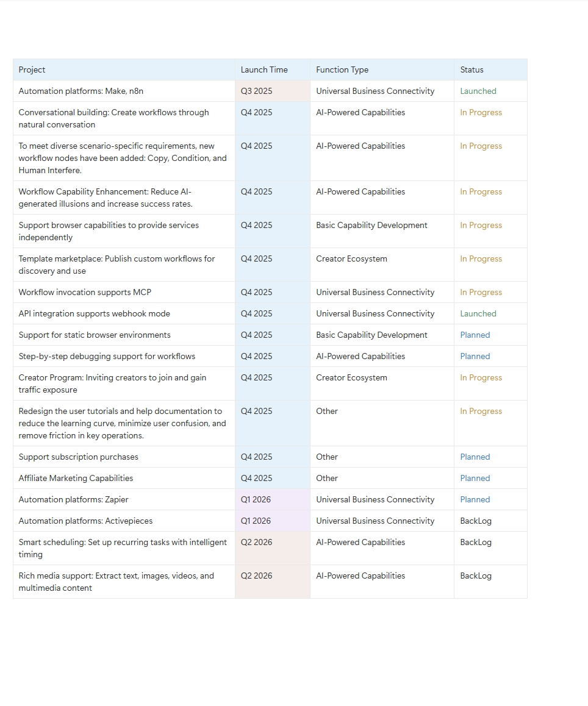Select the Function Type column header
The image size is (588, 706).
tap(342, 70)
